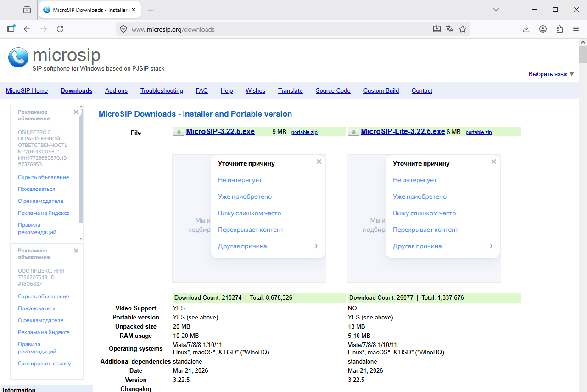This screenshot has height=392, width=587.
Task: Open the Firefox account icon
Action: click(543, 29)
